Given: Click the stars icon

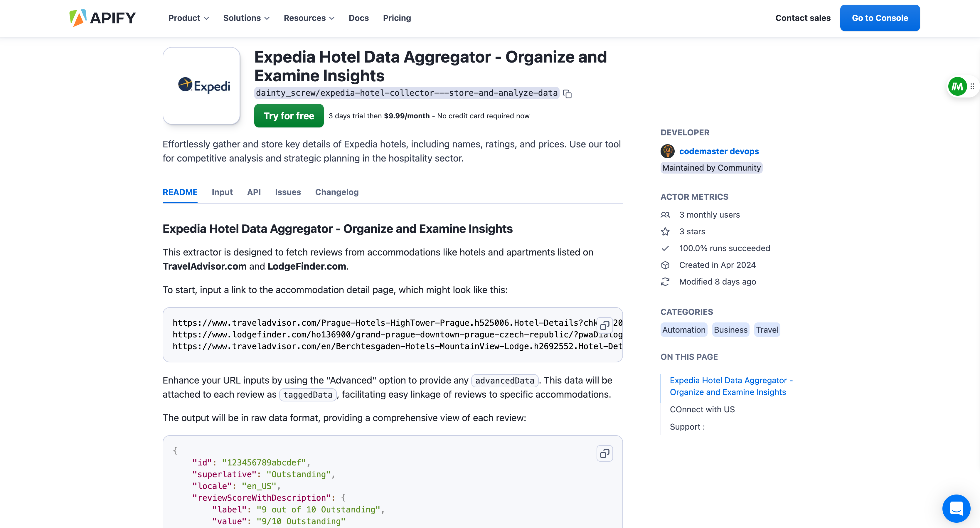Looking at the screenshot, I should pyautogui.click(x=665, y=232).
